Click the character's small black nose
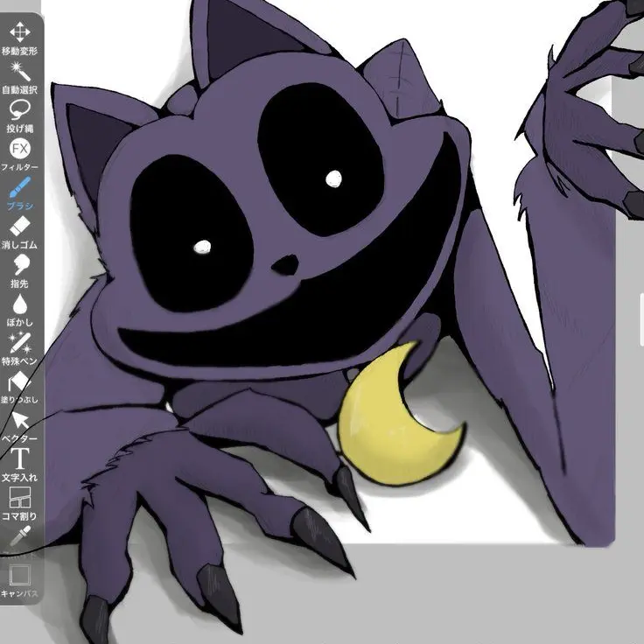The width and height of the screenshot is (644, 644). (284, 265)
